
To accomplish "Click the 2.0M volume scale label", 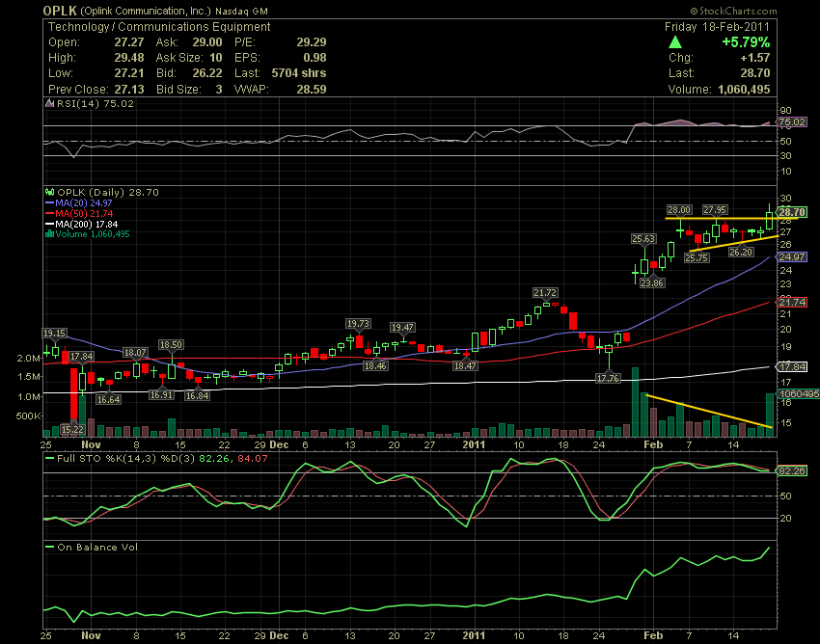I will tap(29, 358).
